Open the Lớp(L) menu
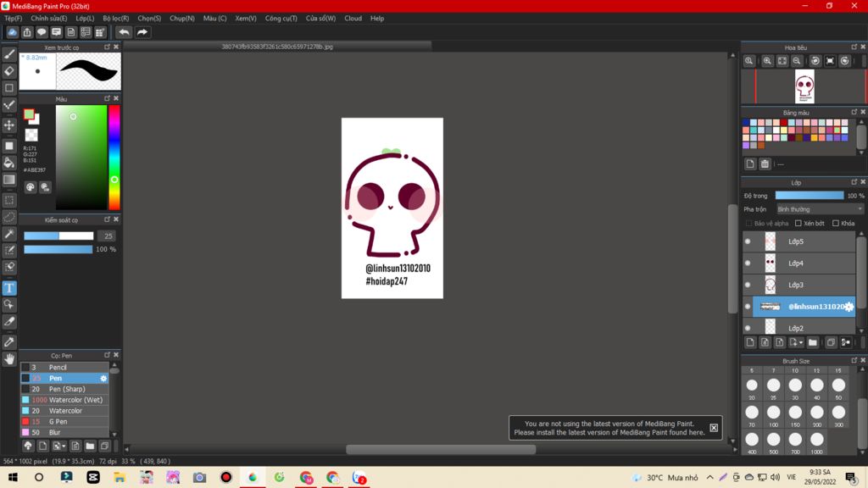The height and width of the screenshot is (488, 868). 85,19
